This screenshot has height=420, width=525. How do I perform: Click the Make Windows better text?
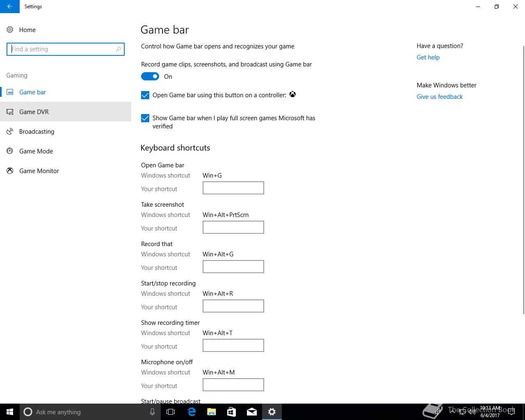(x=446, y=85)
